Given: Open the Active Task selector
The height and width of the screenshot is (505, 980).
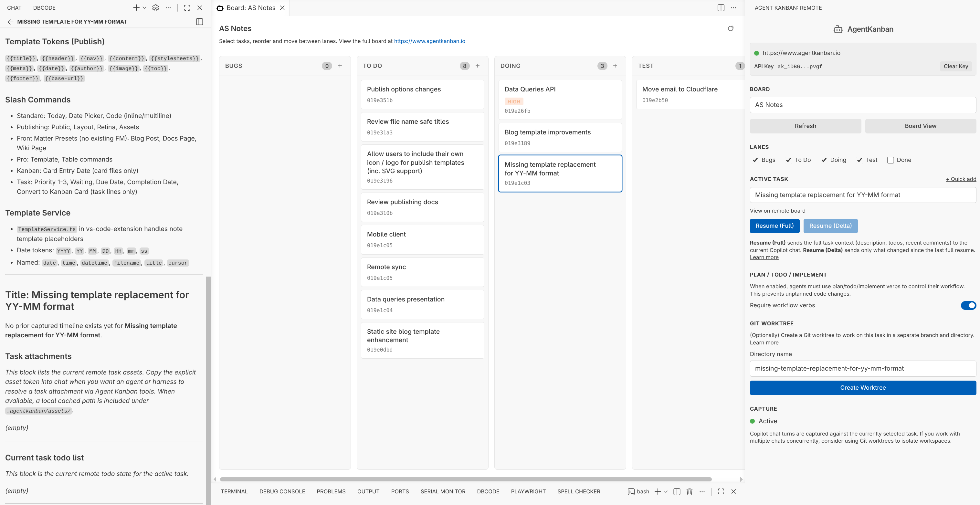Looking at the screenshot, I should click(x=862, y=195).
